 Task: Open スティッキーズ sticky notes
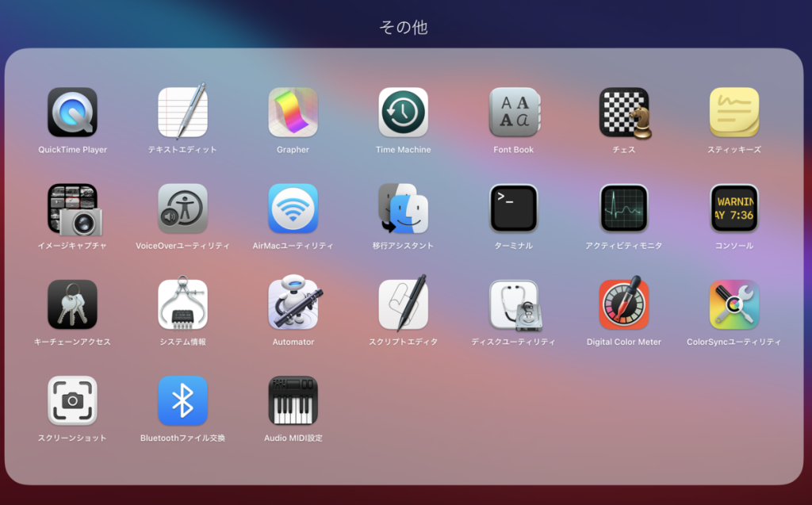(734, 113)
